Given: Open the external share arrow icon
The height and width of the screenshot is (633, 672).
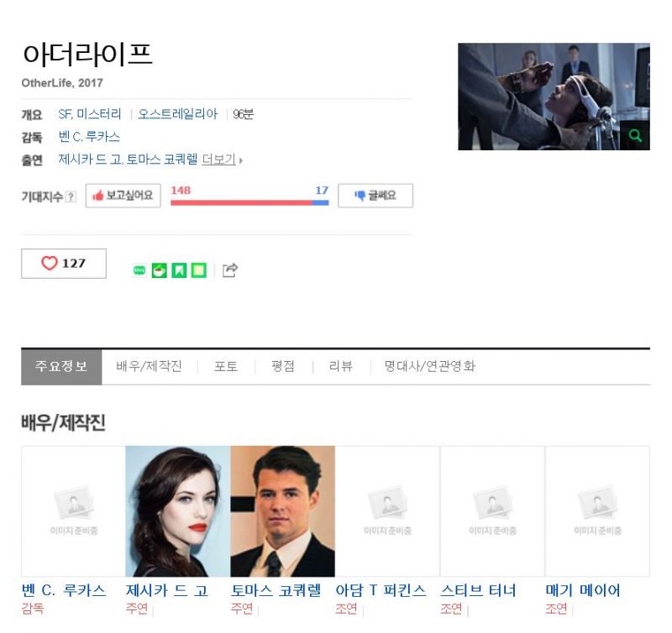Looking at the screenshot, I should [x=229, y=269].
